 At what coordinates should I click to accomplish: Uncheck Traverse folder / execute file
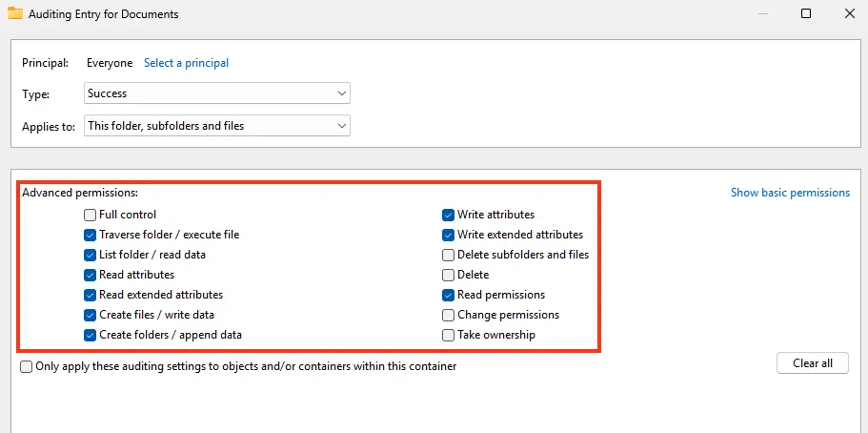[x=91, y=235]
